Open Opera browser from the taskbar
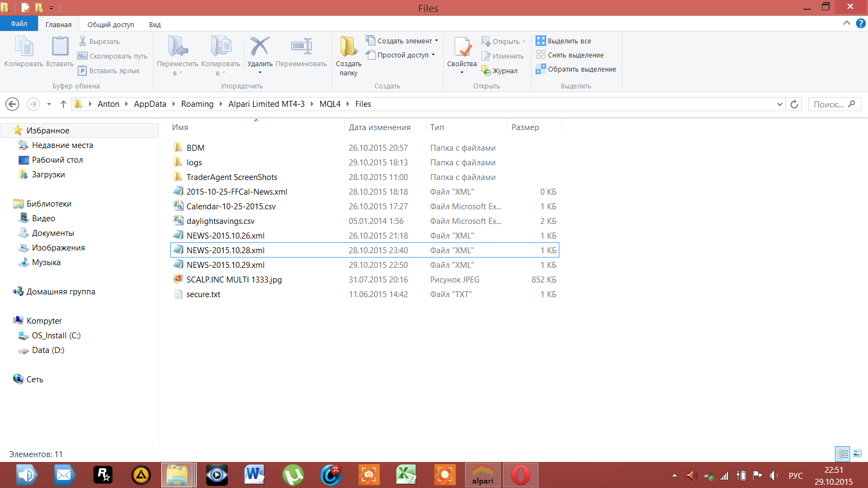This screenshot has height=488, width=868. (x=521, y=475)
